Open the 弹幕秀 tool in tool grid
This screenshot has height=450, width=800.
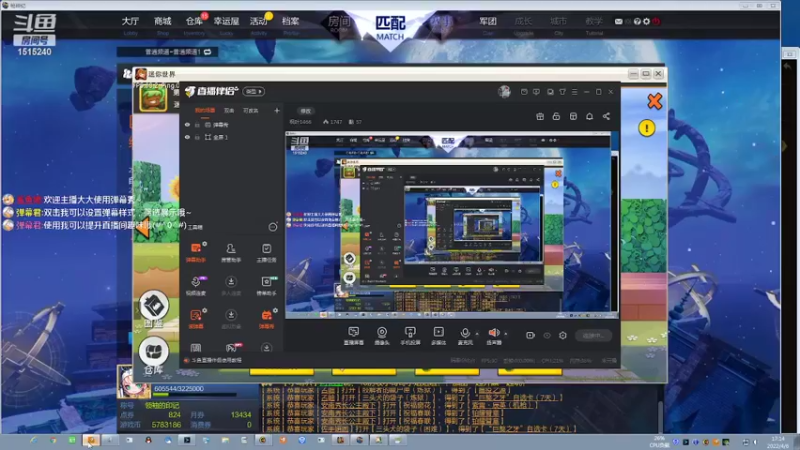(x=266, y=318)
